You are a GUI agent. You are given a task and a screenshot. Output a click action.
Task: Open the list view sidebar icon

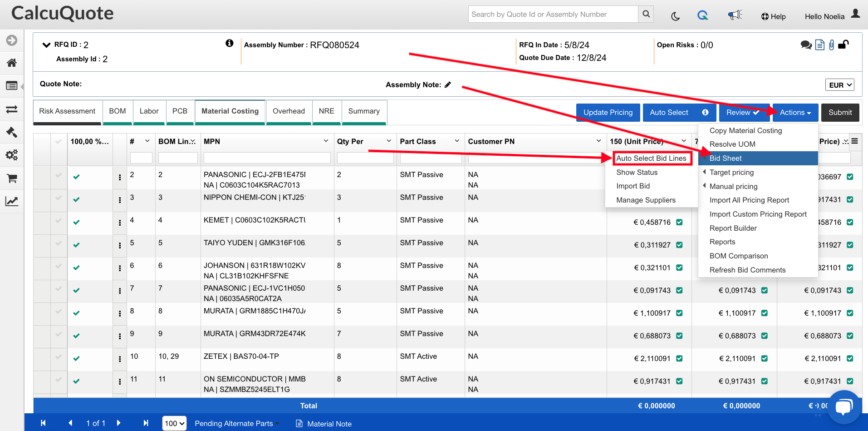click(x=12, y=85)
